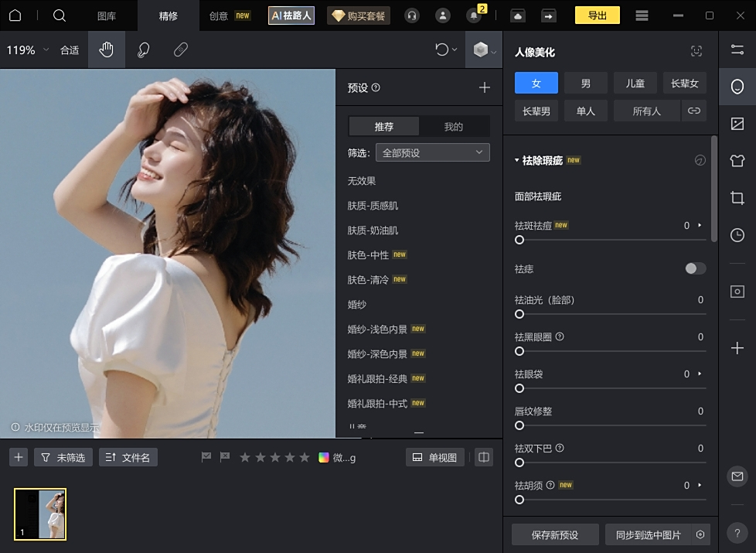Click the split-view compare icon near 单视图
This screenshot has height=553, width=756.
tap(484, 457)
